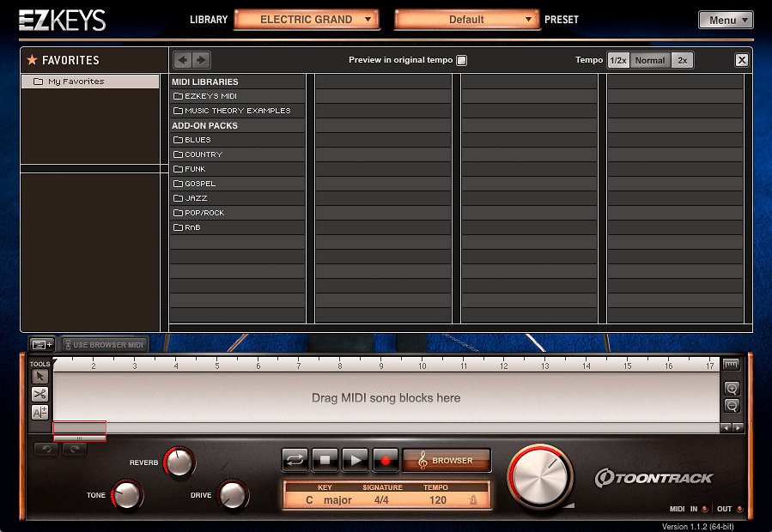Select the arrow pointer tool
The width and height of the screenshot is (772, 532).
40,377
